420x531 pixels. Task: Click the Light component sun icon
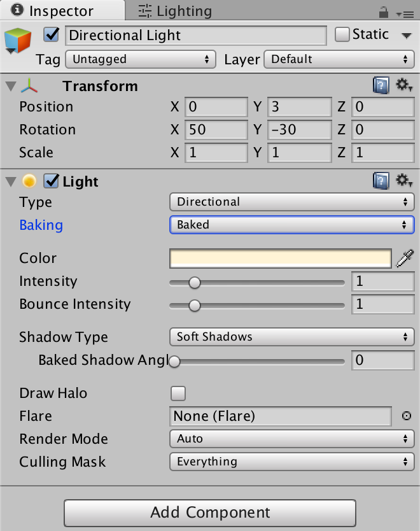[29, 181]
